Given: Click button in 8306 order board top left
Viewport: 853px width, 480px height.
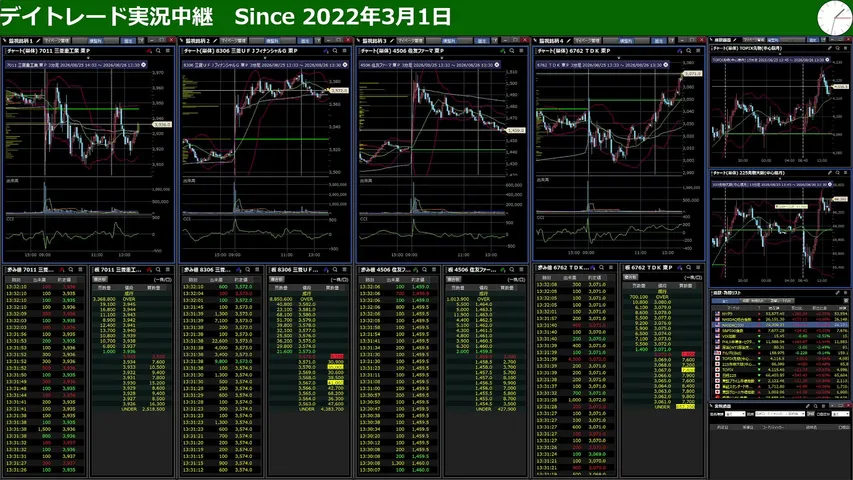Looking at the screenshot, I should [x=277, y=279].
